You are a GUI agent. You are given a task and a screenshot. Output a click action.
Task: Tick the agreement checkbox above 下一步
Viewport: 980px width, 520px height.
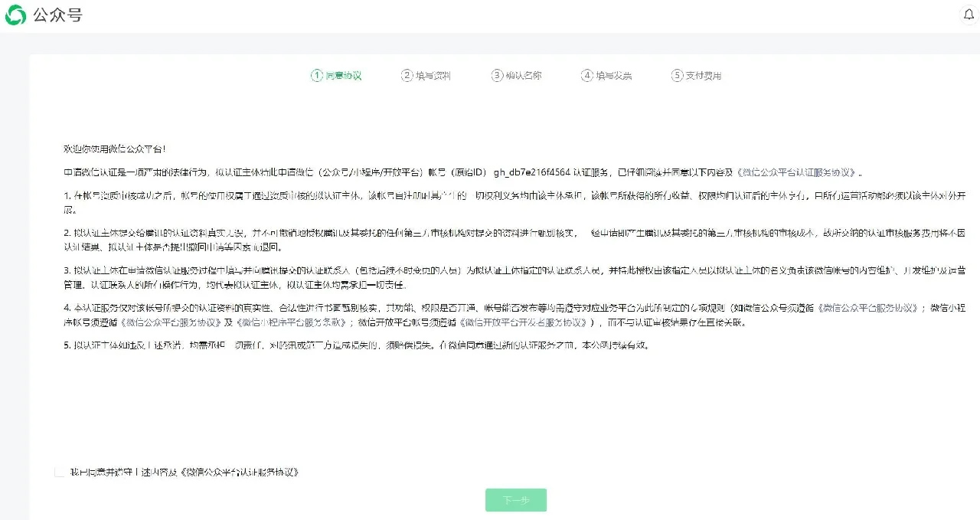pos(60,472)
